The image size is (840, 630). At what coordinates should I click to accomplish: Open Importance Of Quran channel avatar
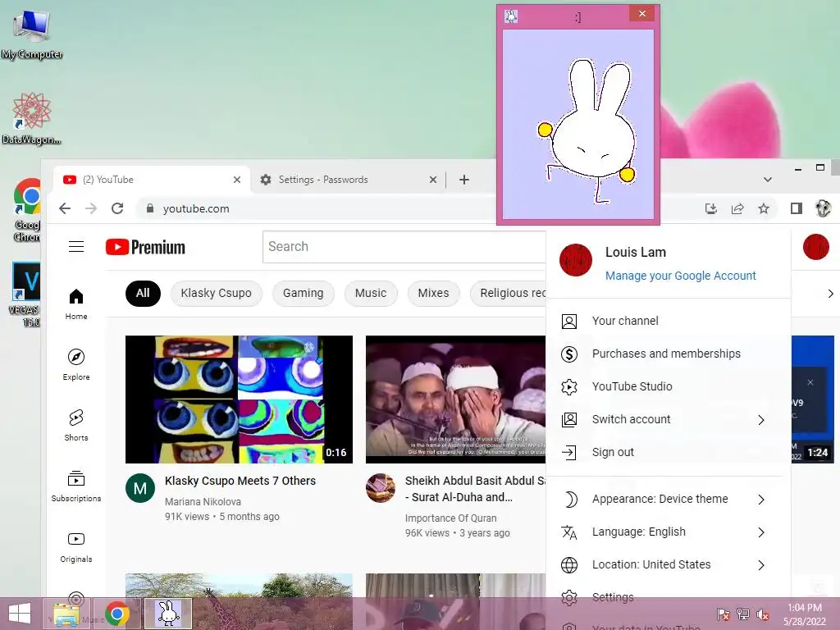click(381, 488)
